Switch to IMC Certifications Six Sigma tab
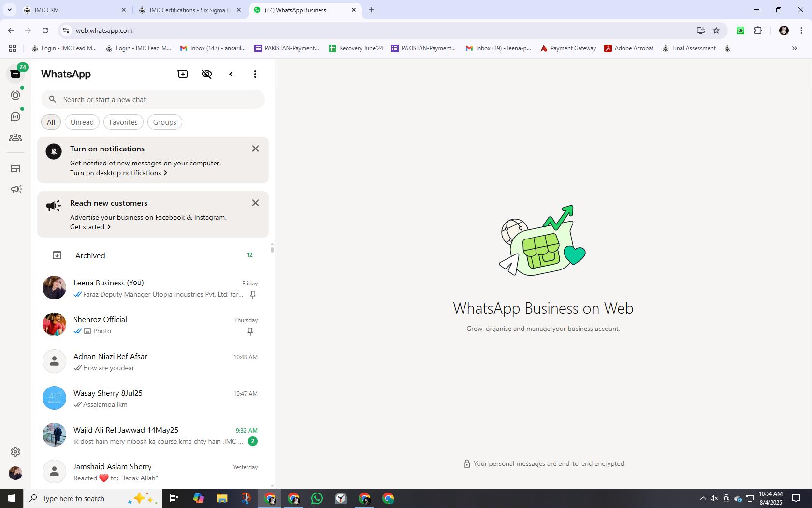The image size is (812, 508). pos(189,10)
